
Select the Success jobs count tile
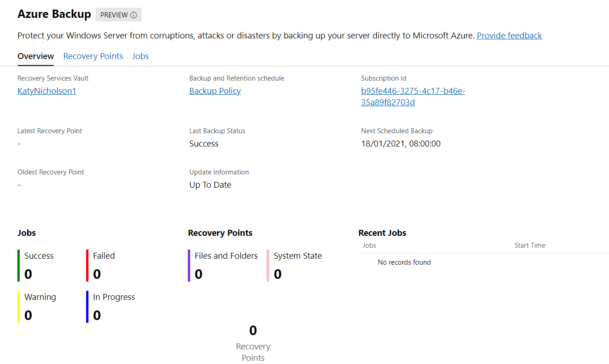coord(38,266)
